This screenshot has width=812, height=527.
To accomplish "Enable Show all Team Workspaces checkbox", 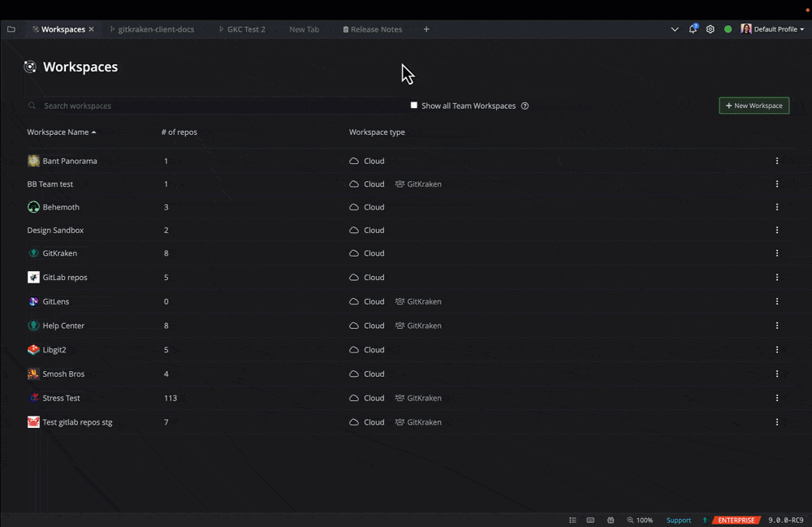I will pyautogui.click(x=414, y=105).
